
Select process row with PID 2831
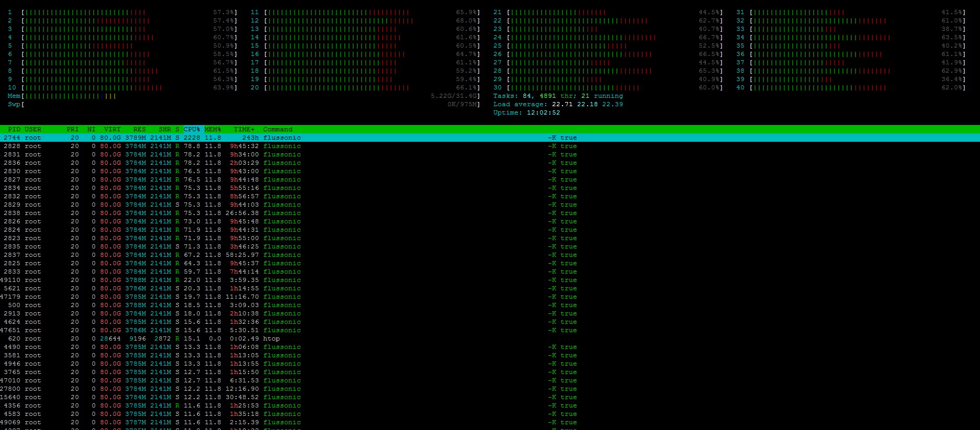(x=490, y=154)
